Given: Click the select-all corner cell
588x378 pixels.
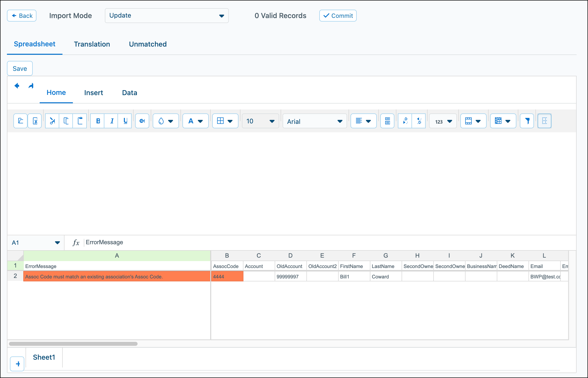Looking at the screenshot, I should 15,256.
